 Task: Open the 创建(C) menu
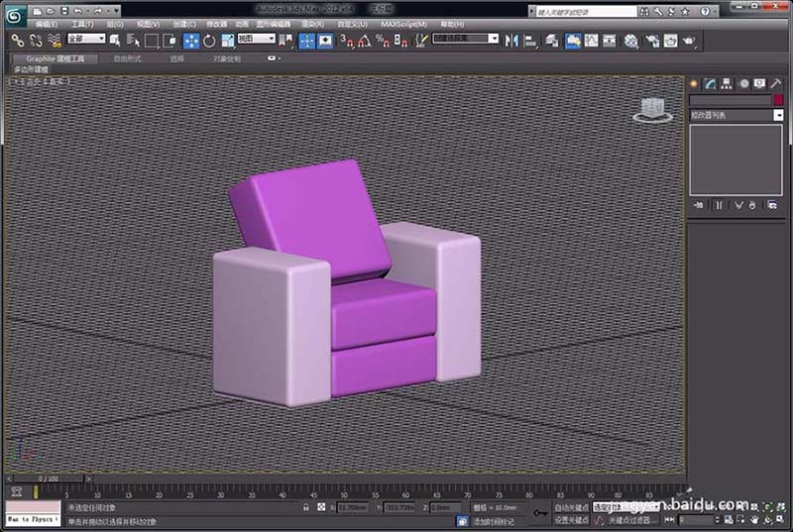[x=184, y=24]
